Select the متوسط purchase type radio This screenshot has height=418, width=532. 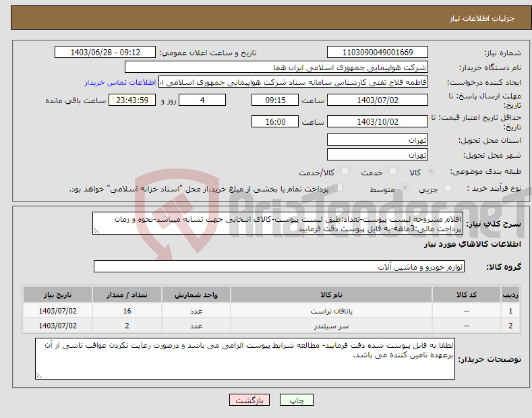[x=405, y=187]
